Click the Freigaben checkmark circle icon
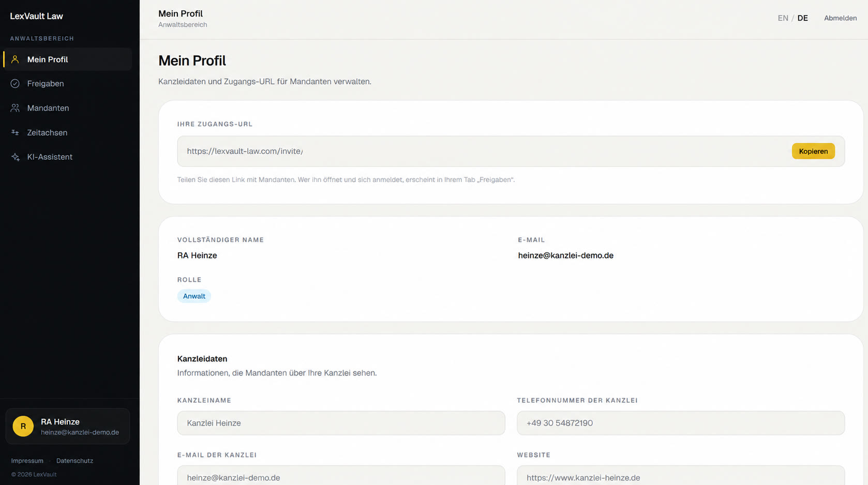This screenshot has width=868, height=485. tap(15, 84)
